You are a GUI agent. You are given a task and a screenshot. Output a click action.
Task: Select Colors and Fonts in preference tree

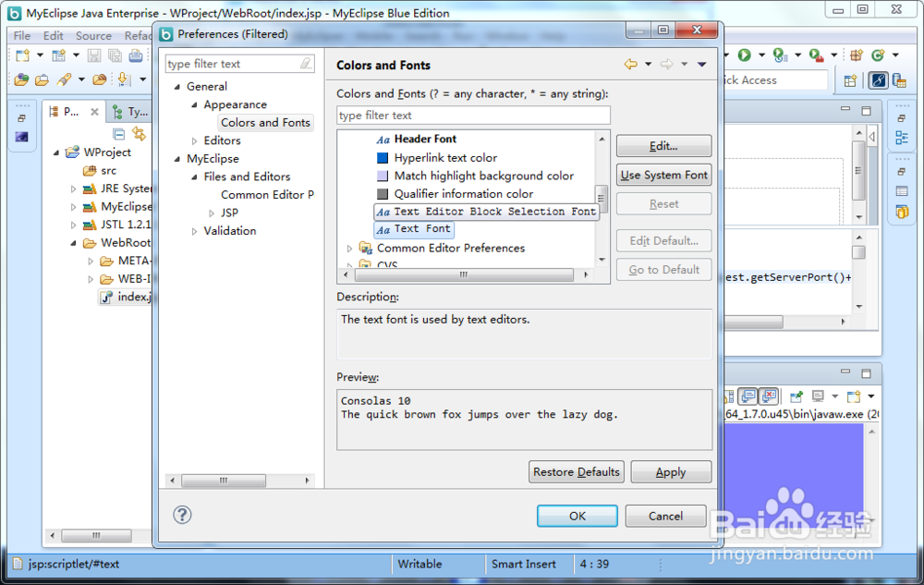[265, 123]
